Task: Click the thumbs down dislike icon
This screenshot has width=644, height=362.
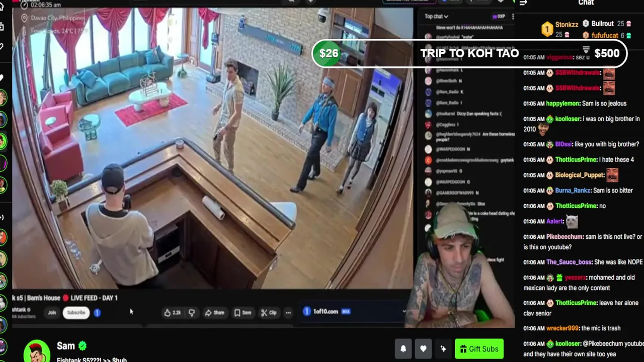Action: (x=192, y=312)
